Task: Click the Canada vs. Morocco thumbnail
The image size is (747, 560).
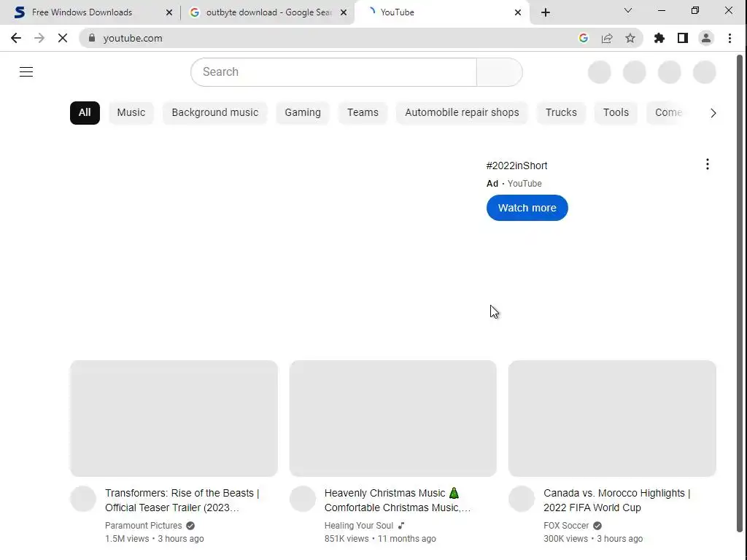Action: tap(612, 419)
